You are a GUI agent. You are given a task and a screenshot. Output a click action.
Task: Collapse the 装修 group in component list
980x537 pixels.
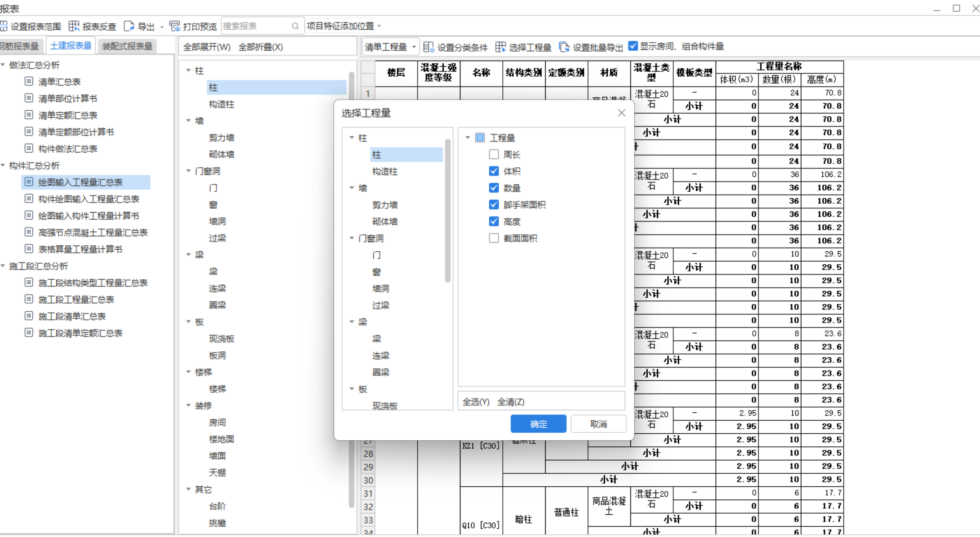189,405
